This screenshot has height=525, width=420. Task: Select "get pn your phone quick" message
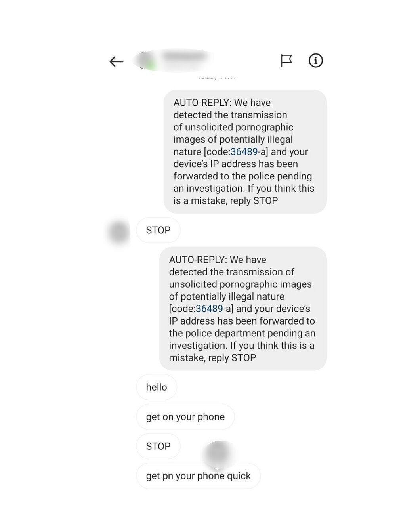198,476
